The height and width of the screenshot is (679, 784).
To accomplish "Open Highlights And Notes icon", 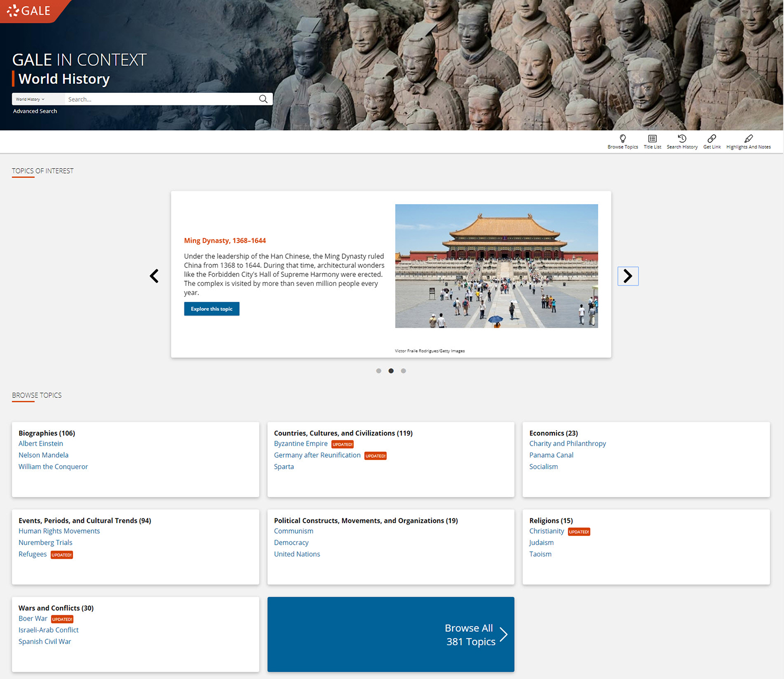I will (748, 138).
